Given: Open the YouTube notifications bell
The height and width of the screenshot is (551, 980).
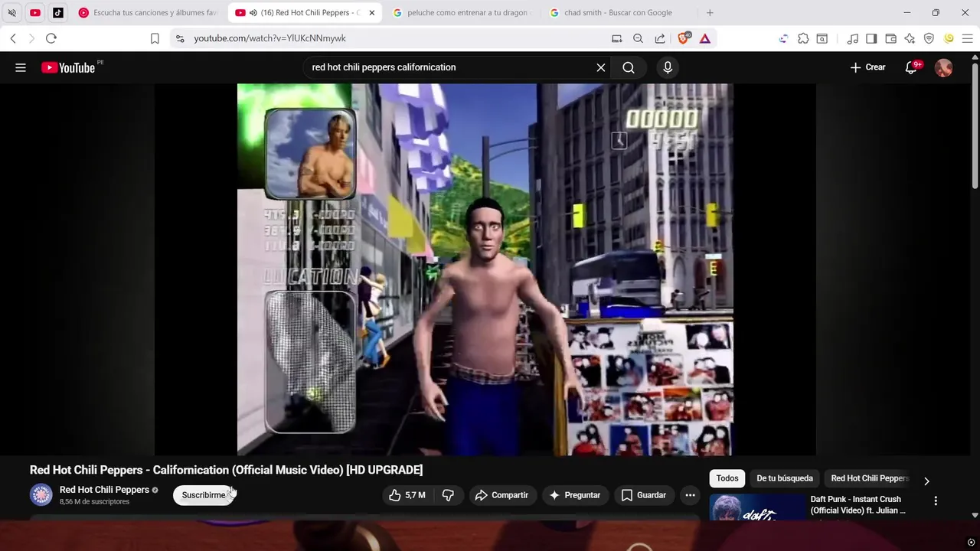Looking at the screenshot, I should pyautogui.click(x=912, y=67).
